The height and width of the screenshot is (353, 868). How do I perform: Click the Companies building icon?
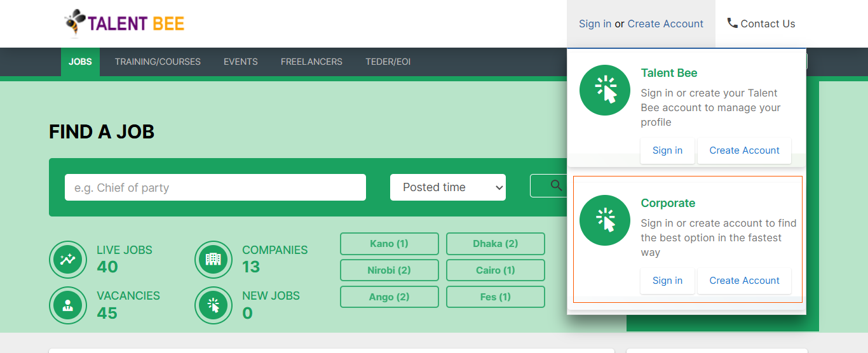[214, 259]
